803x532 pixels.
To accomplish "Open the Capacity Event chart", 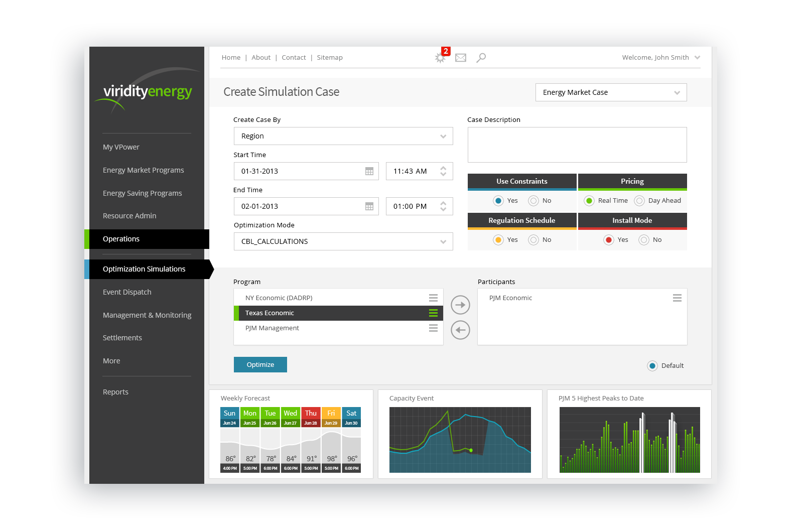I will pos(460,440).
